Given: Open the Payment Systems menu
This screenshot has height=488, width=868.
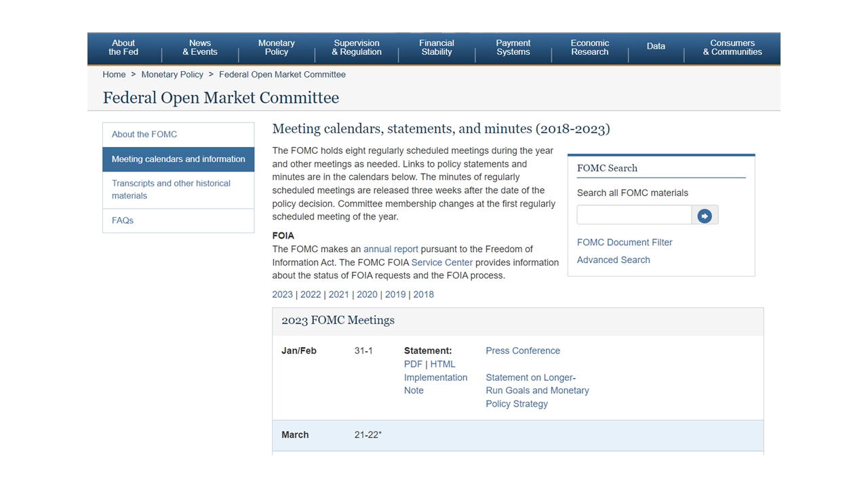Looking at the screenshot, I should tap(513, 47).
